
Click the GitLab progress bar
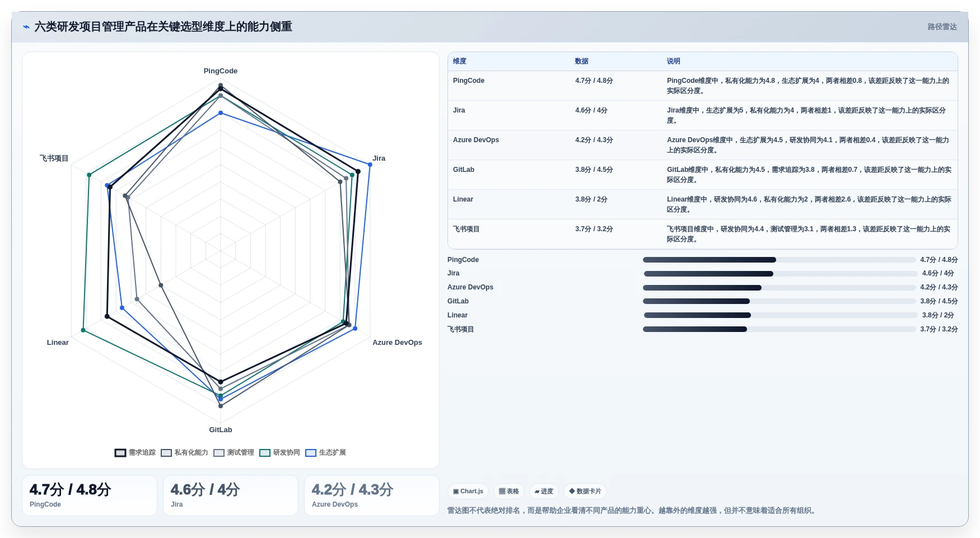point(780,301)
